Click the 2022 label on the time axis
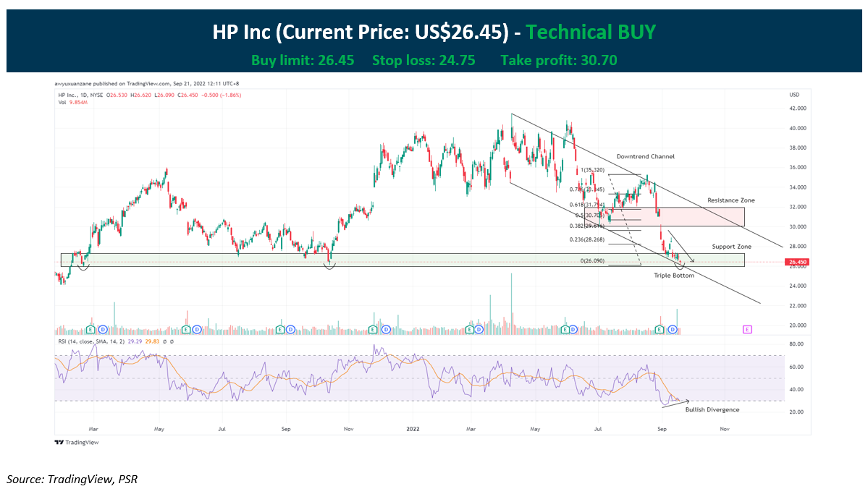868x494 pixels. [413, 430]
